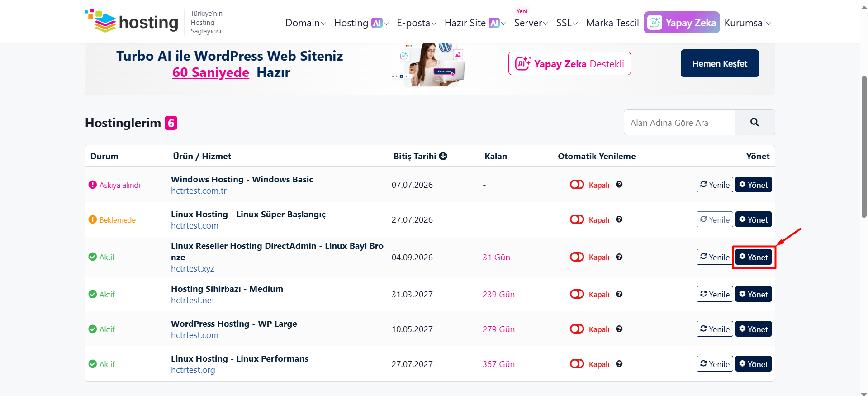Click Yönet for Linux Süper Başlangıç
This screenshot has height=396, width=868.
(754, 219)
